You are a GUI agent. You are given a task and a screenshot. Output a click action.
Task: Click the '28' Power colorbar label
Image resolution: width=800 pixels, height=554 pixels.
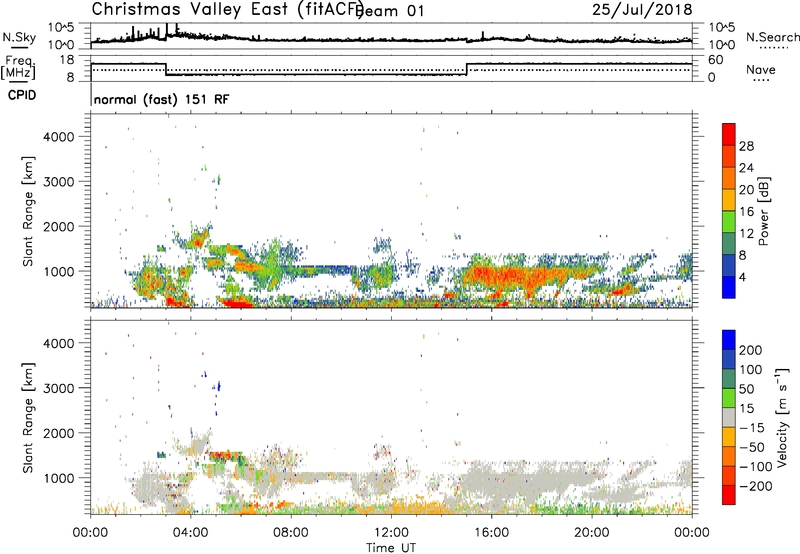tap(746, 146)
